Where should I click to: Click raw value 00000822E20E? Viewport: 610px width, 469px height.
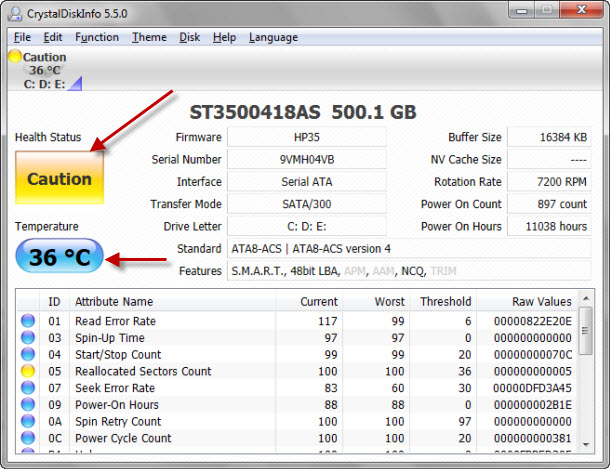click(533, 321)
